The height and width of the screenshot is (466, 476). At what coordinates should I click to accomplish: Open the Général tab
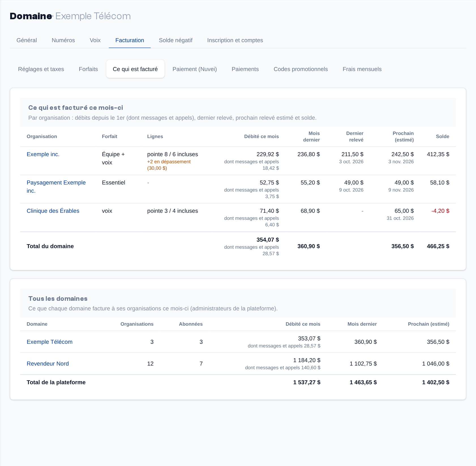coord(27,40)
